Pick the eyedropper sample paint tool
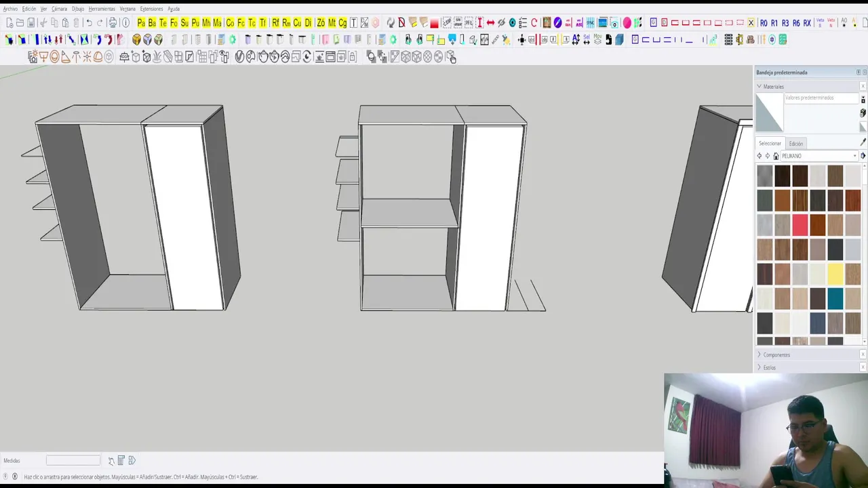The image size is (868, 488). pos(863,142)
